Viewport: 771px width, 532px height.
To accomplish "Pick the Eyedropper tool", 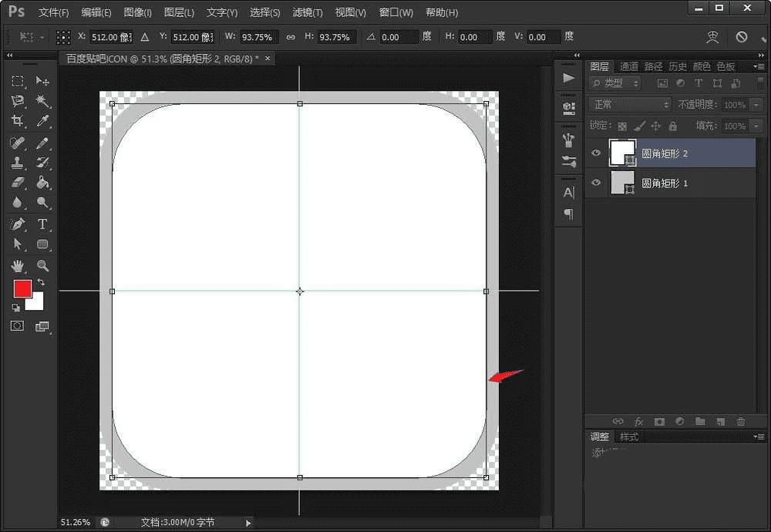I will tap(42, 120).
